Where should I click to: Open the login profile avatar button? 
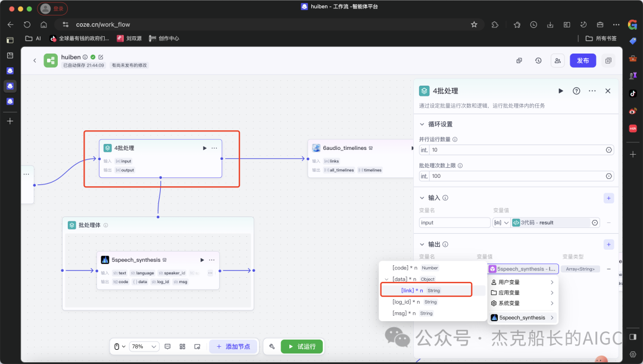point(52,8)
